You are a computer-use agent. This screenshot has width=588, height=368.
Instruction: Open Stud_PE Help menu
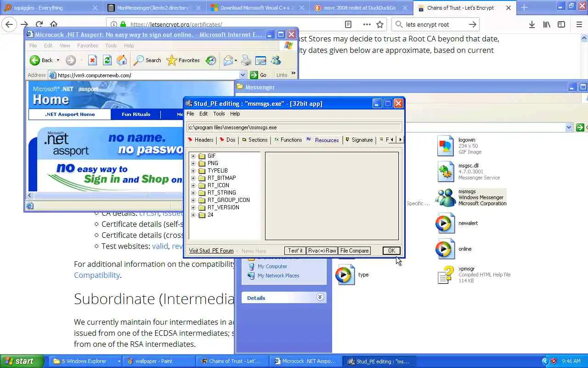pos(235,114)
